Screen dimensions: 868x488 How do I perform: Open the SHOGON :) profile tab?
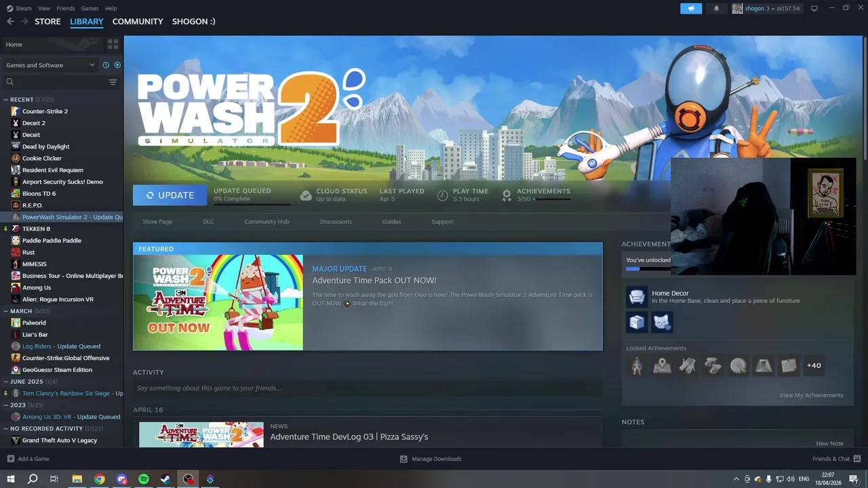[x=194, y=22]
